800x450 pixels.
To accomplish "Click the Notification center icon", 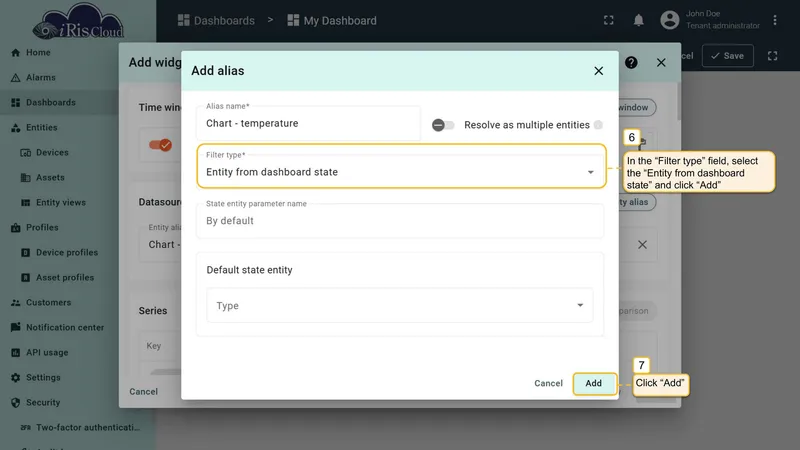I will tap(16, 327).
